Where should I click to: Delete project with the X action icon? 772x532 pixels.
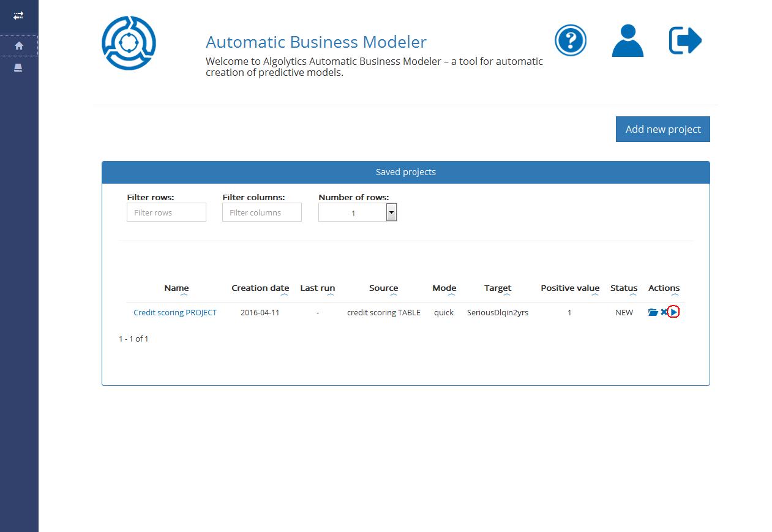click(x=664, y=312)
